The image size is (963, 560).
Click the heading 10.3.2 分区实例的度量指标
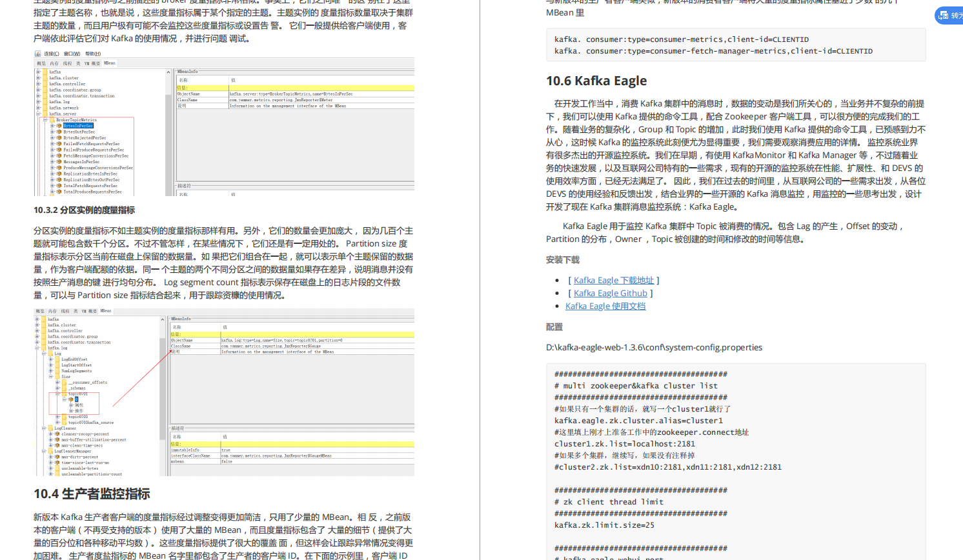coord(84,210)
